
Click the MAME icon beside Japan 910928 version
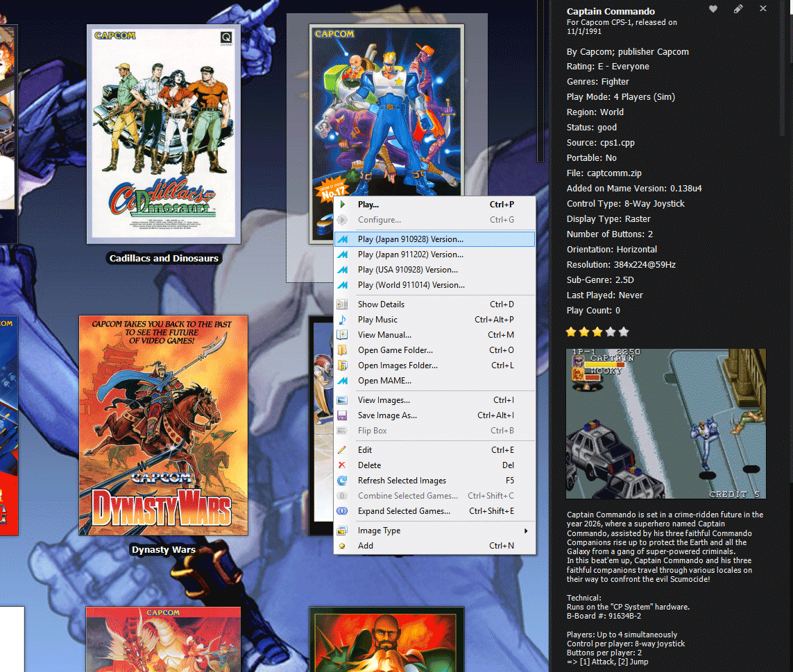tap(343, 239)
